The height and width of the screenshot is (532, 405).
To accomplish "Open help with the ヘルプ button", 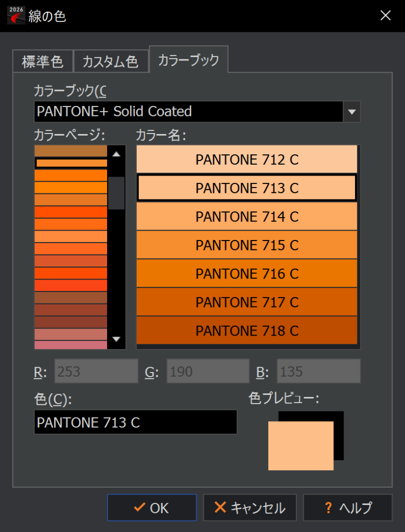I will pos(348,508).
